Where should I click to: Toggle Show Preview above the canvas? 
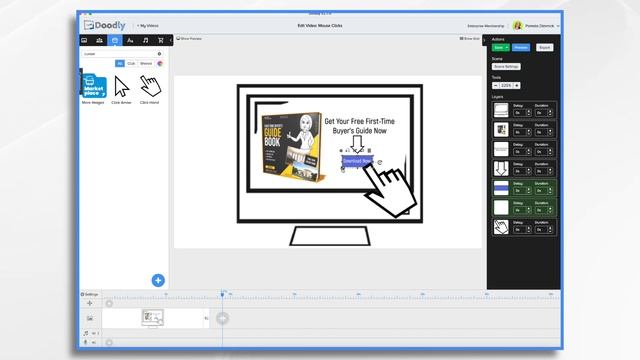click(189, 38)
